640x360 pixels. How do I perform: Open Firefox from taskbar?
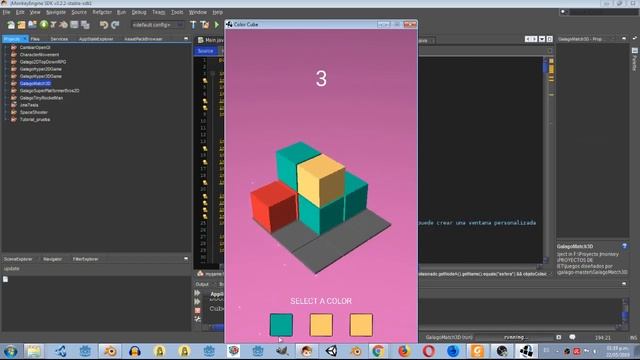click(404, 351)
